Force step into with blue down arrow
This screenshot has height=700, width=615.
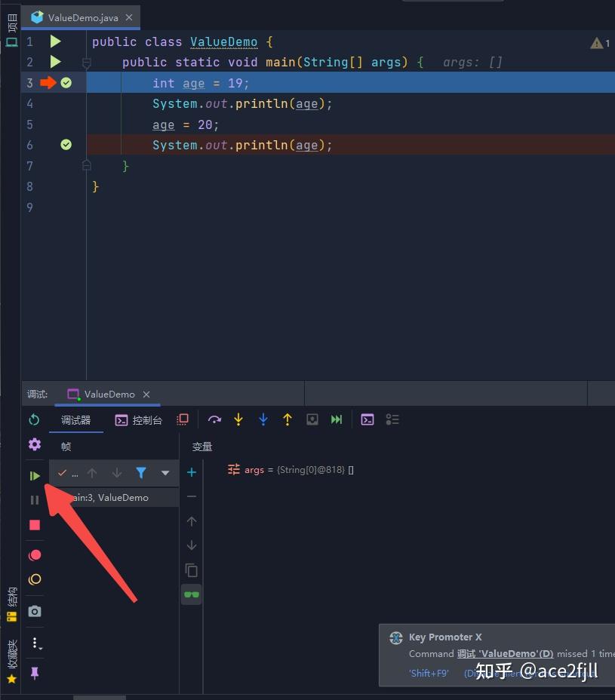click(x=263, y=419)
